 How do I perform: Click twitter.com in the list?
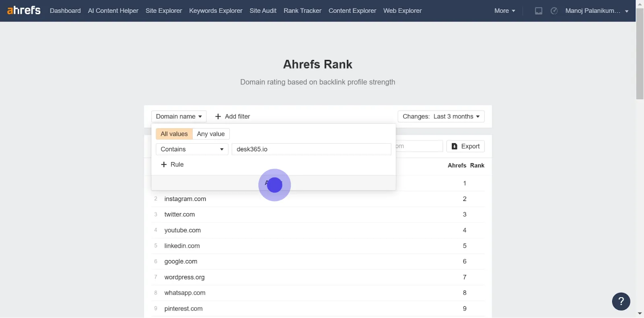click(180, 215)
